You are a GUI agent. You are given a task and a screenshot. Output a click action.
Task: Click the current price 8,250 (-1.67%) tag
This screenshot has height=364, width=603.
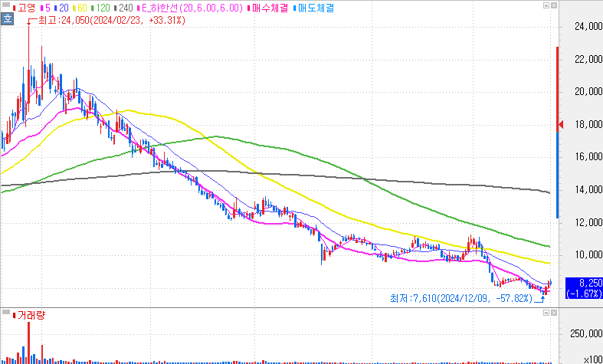tap(584, 289)
